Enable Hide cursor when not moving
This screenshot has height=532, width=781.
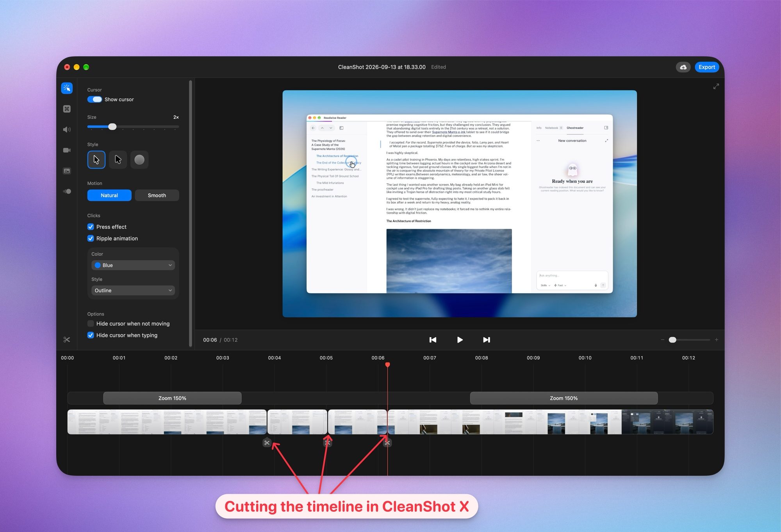[x=91, y=324]
